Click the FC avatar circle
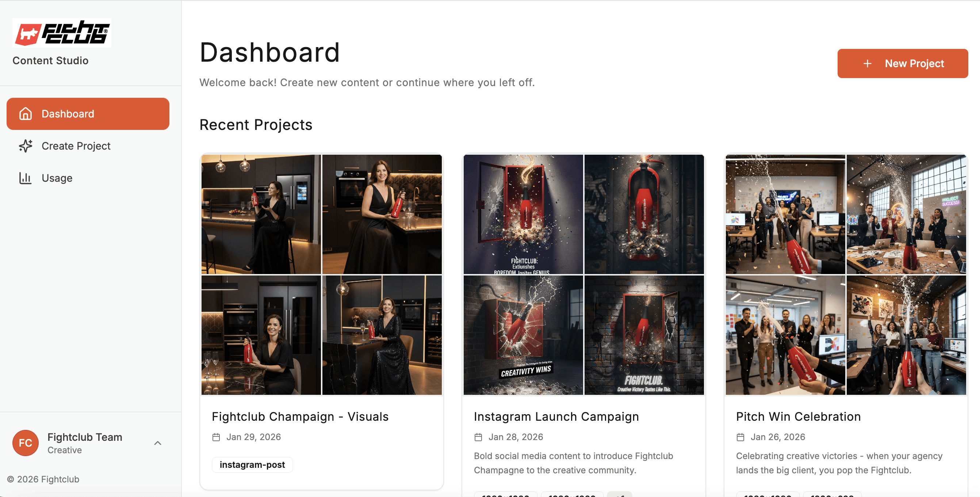This screenshot has height=497, width=980. point(26,443)
